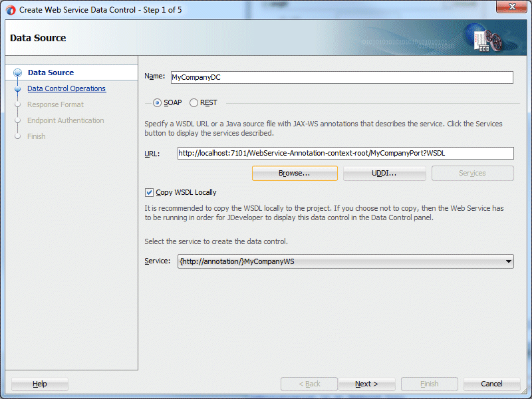Click the Finish step in navigation list
The width and height of the screenshot is (532, 399).
[37, 136]
